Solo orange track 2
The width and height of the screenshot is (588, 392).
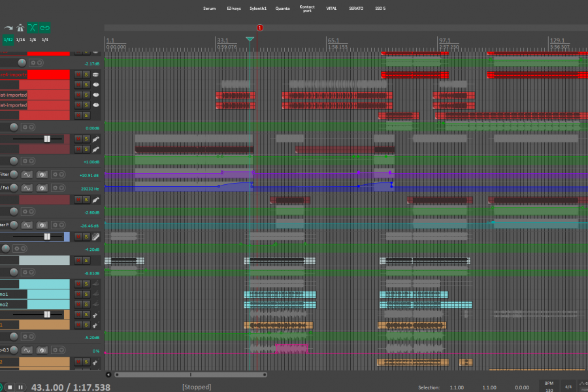click(x=86, y=362)
